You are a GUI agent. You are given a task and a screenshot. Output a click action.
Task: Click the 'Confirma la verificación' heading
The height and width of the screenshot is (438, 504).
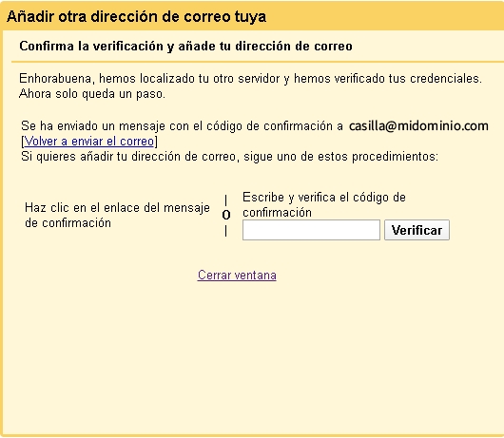coord(185,46)
